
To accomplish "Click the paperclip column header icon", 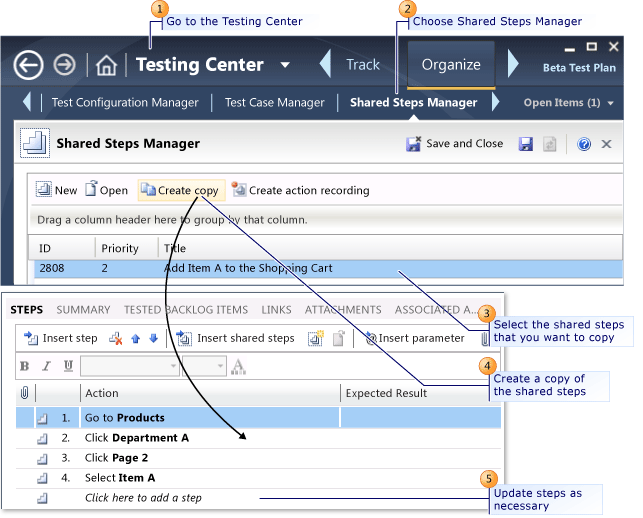I will coord(25,393).
